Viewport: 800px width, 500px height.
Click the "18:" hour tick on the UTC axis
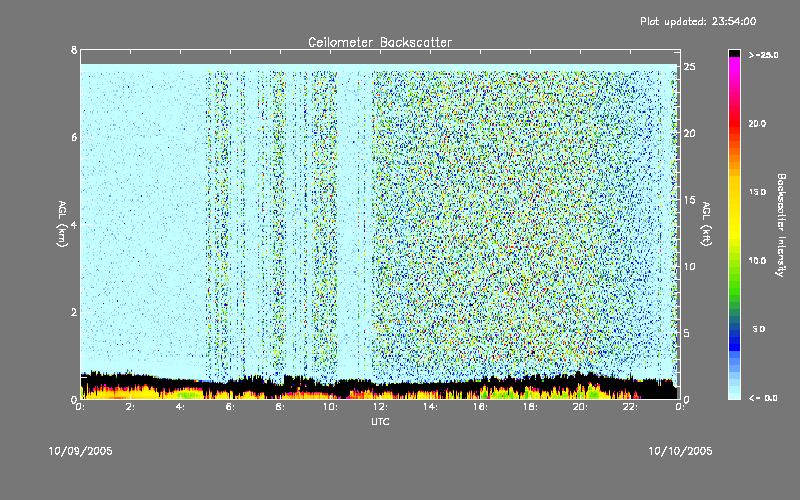[531, 407]
